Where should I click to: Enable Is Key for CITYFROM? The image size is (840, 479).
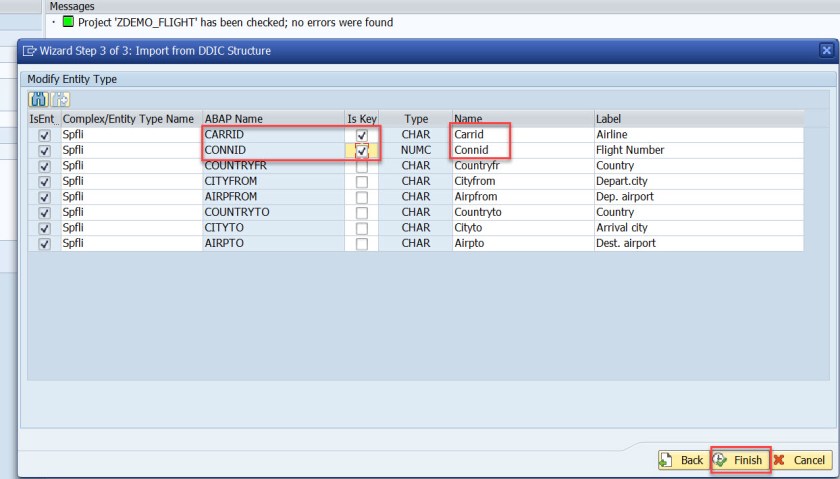point(362,182)
